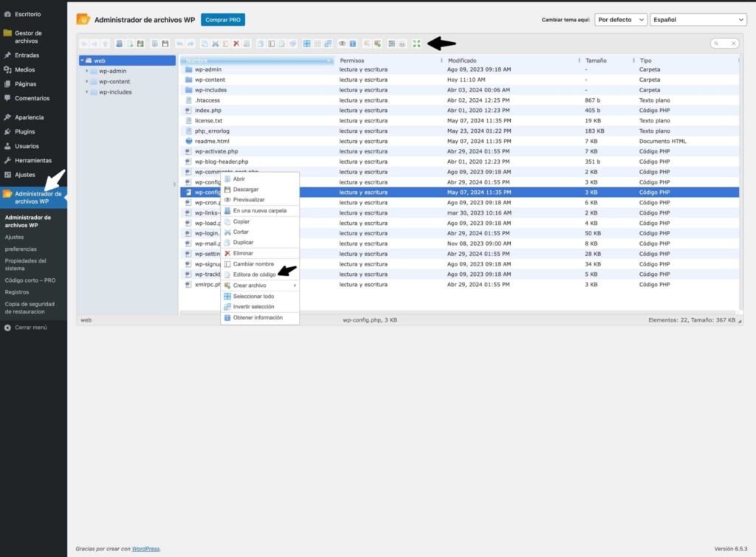
Task: Open Ajustes under Administrador de archivos WP
Action: coord(15,237)
